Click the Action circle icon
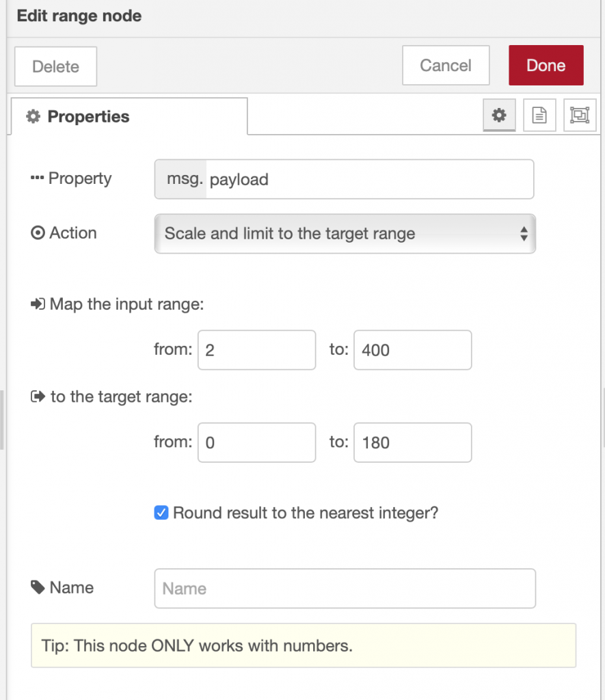This screenshot has height=700, width=605. (x=38, y=232)
